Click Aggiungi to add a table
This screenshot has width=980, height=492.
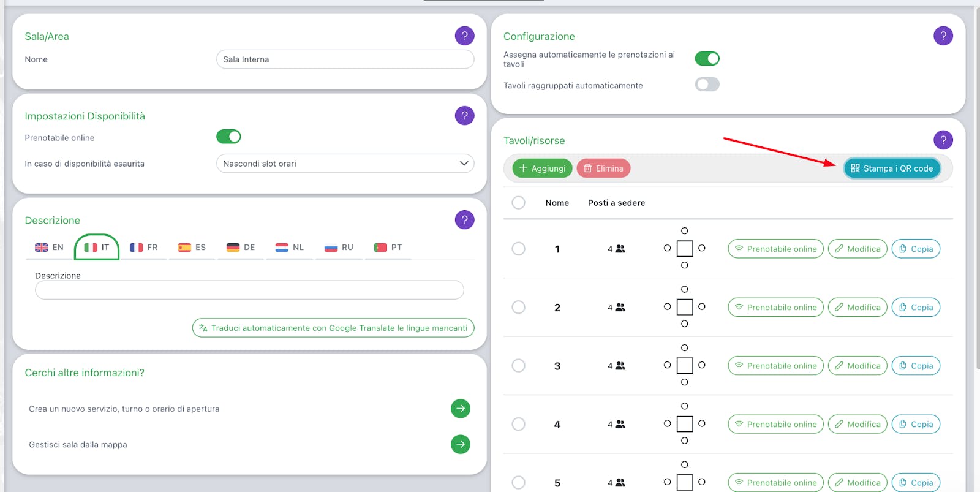click(542, 168)
